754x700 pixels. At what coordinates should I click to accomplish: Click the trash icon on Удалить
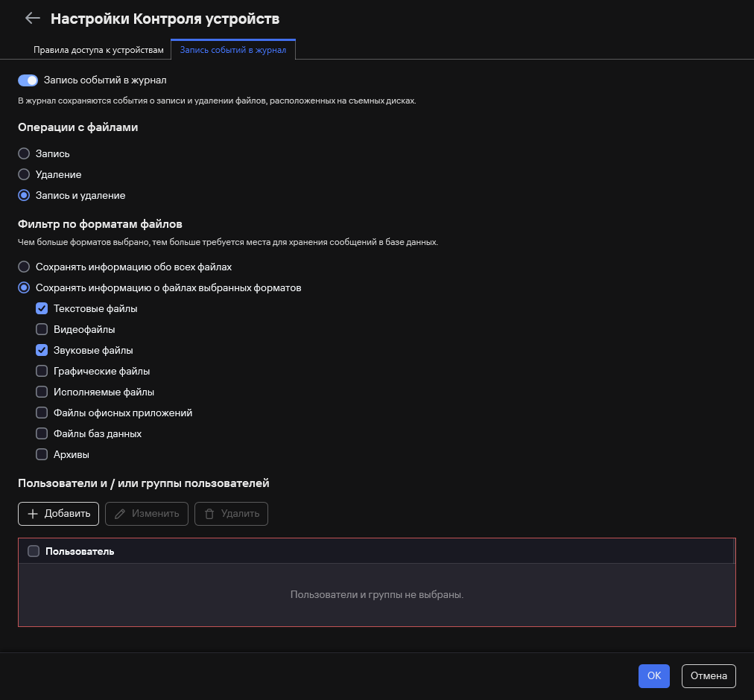[209, 514]
